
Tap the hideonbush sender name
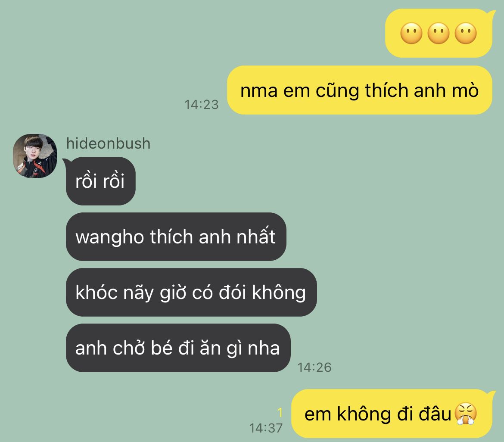pyautogui.click(x=108, y=143)
